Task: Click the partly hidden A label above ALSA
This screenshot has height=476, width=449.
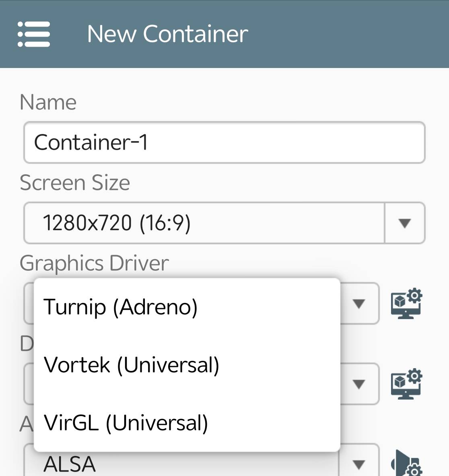Action: point(27,424)
